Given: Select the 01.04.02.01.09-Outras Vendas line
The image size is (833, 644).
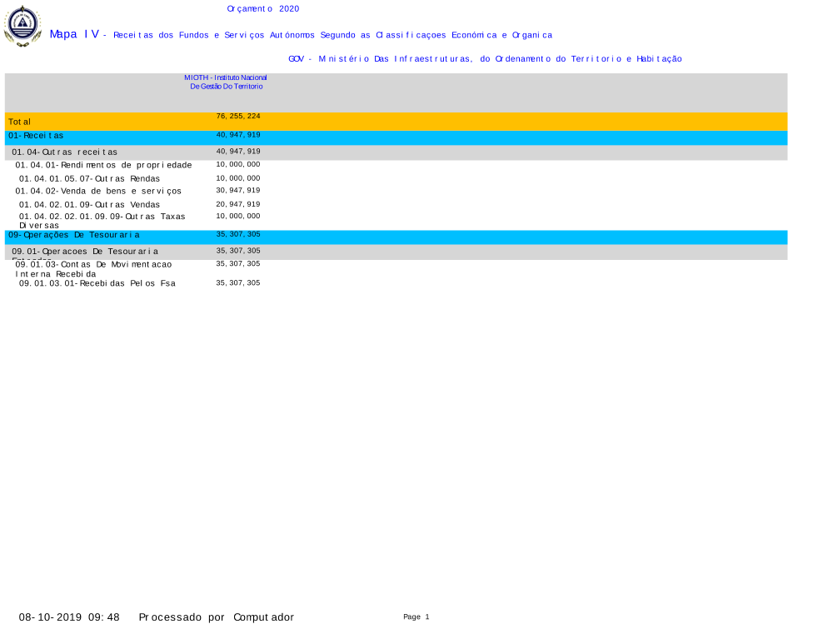Looking at the screenshot, I should coord(89,204).
